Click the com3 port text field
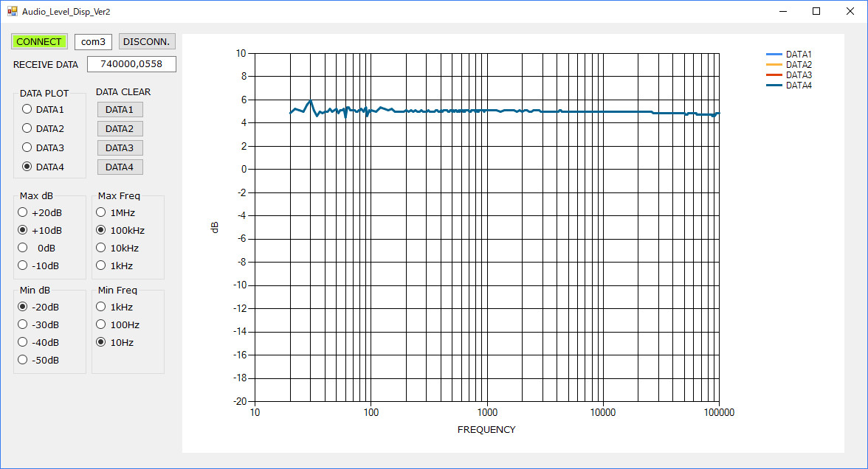Image resolution: width=868 pixels, height=469 pixels. pyautogui.click(x=93, y=42)
